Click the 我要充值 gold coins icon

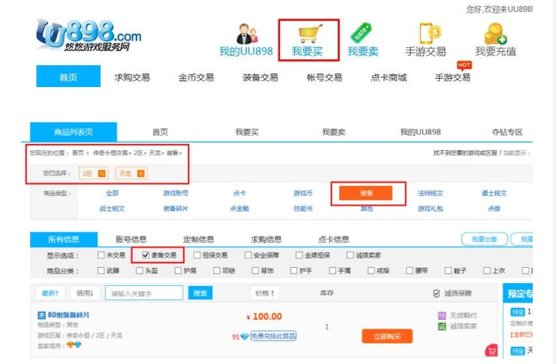coord(495,34)
